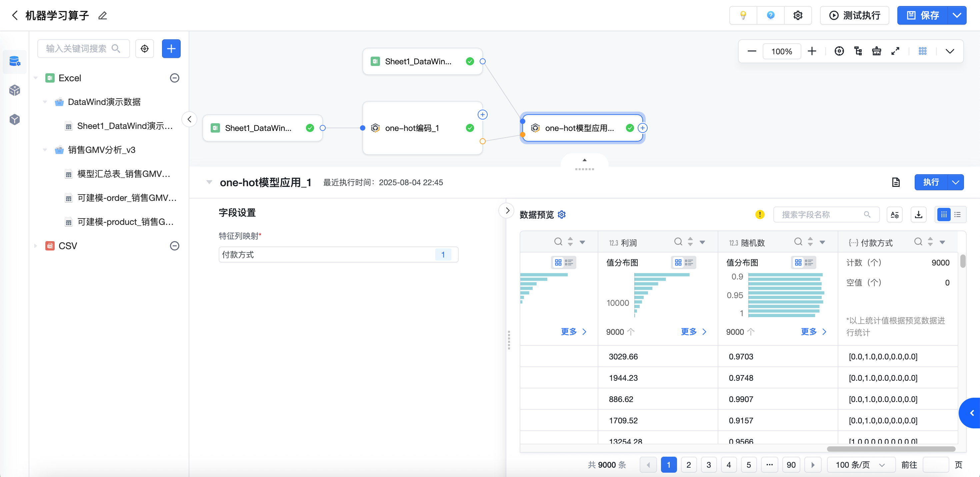Click the search field 搜索字段名称
Viewport: 980px width, 477px height.
(x=826, y=215)
